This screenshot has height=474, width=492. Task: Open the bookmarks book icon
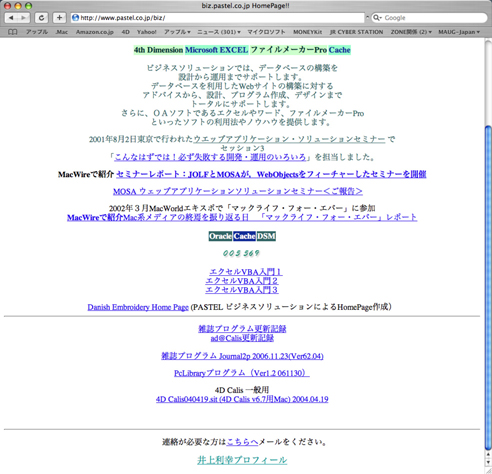13,32
